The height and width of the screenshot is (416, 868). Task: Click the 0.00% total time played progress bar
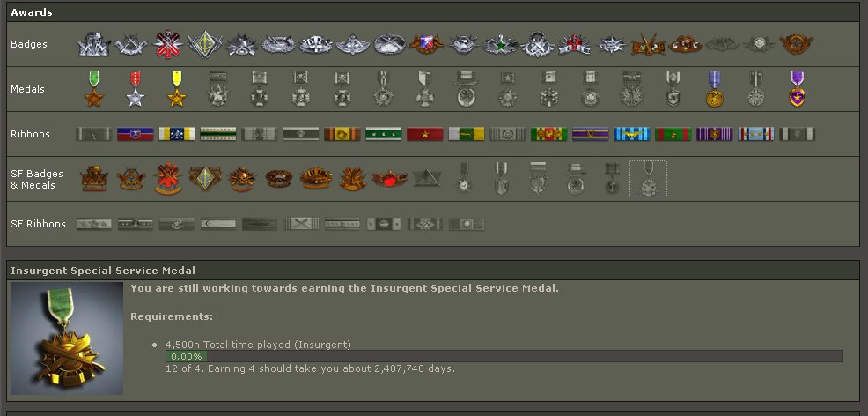[504, 356]
